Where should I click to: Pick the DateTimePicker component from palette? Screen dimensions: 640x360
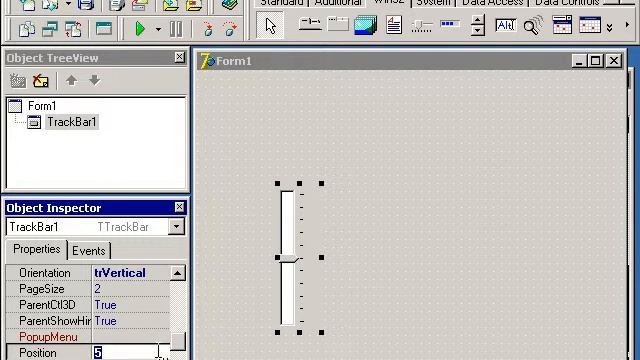tap(562, 25)
